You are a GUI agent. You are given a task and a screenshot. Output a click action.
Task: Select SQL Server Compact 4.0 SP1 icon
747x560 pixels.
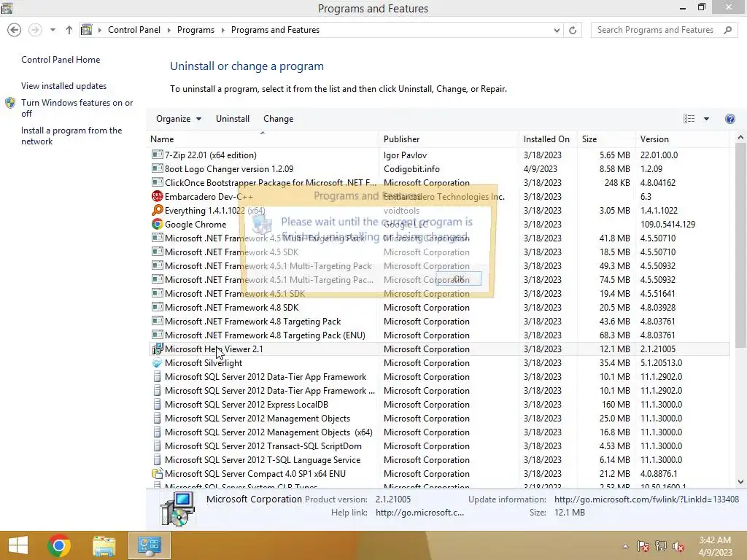pos(158,474)
